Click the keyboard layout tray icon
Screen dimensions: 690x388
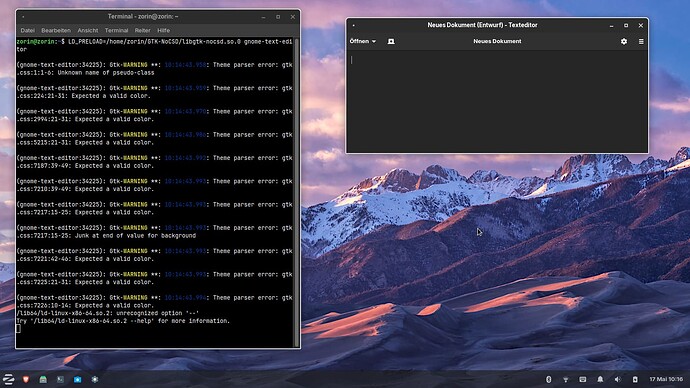pyautogui.click(x=583, y=379)
